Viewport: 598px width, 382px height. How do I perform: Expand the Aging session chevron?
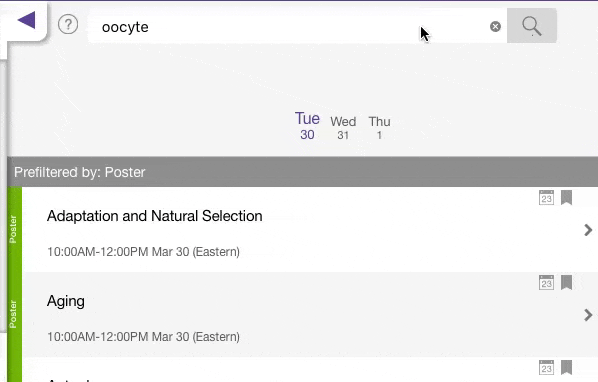point(588,315)
